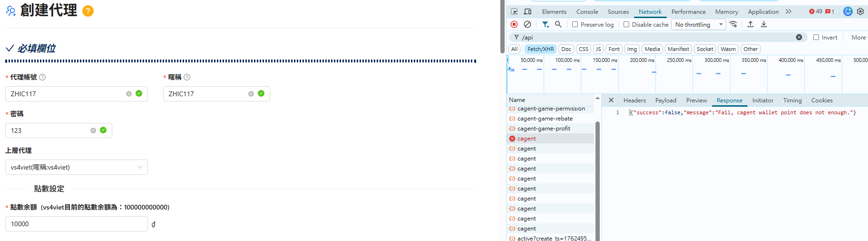Click the export HAR download icon
Screen dimensions: 868x241
pyautogui.click(x=764, y=24)
